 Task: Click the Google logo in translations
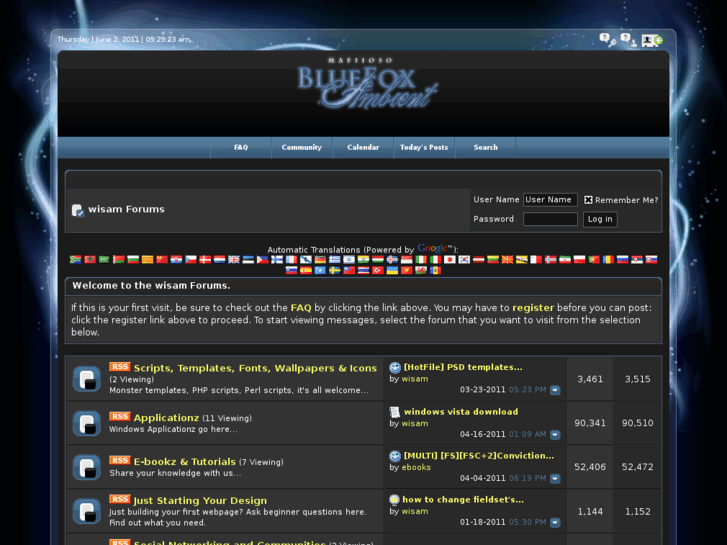[x=434, y=248]
